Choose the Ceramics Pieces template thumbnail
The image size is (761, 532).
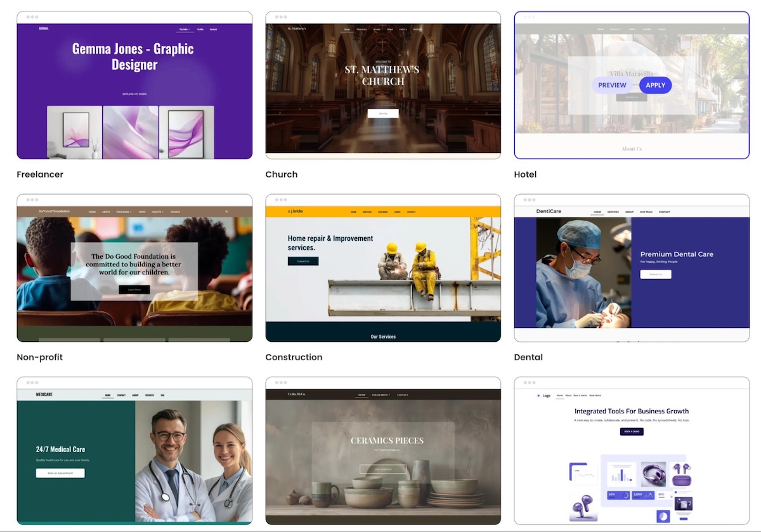click(x=383, y=451)
